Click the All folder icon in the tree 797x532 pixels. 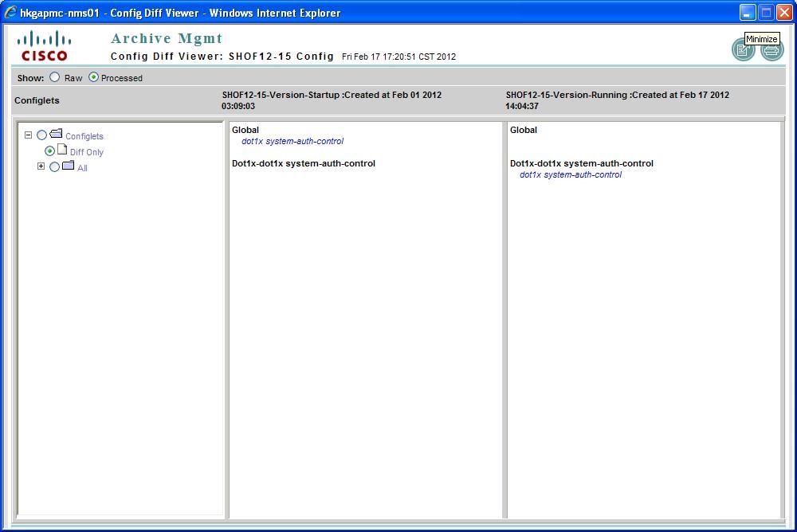(x=68, y=166)
